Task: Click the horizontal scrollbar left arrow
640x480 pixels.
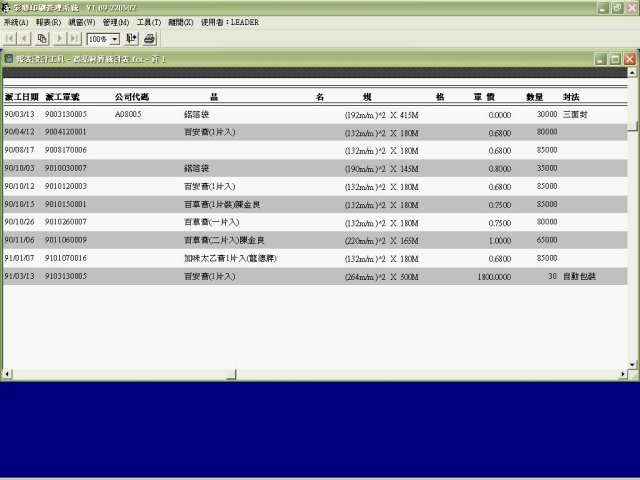Action: [x=7, y=374]
